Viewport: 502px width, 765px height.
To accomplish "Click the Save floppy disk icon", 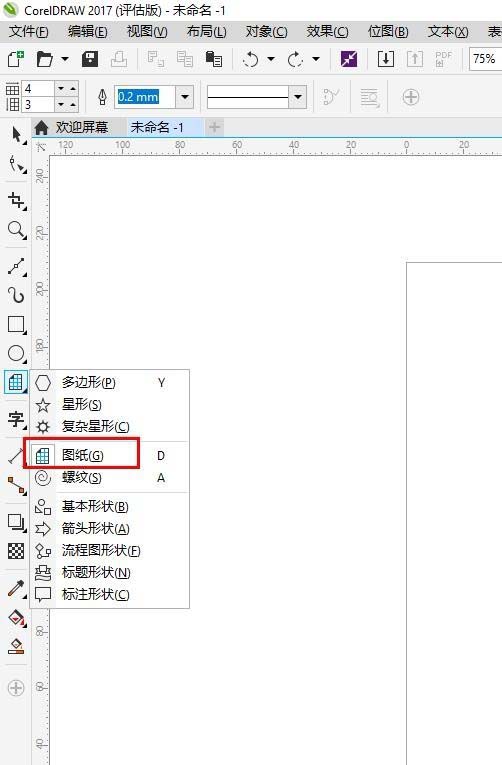I will 90,59.
